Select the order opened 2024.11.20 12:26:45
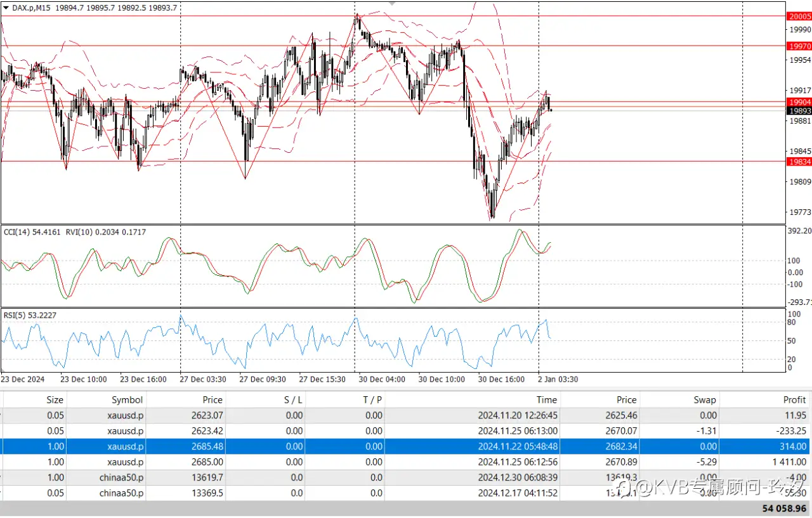This screenshot has height=518, width=812. coord(406,415)
